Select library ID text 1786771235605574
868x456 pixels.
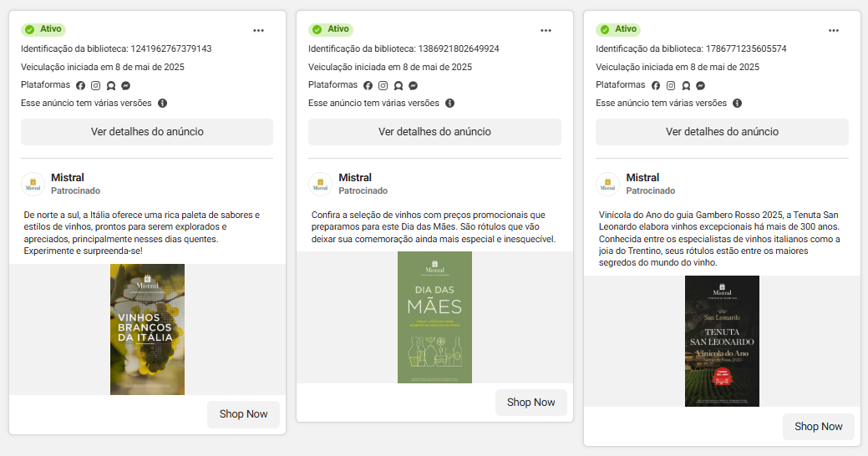click(x=746, y=48)
